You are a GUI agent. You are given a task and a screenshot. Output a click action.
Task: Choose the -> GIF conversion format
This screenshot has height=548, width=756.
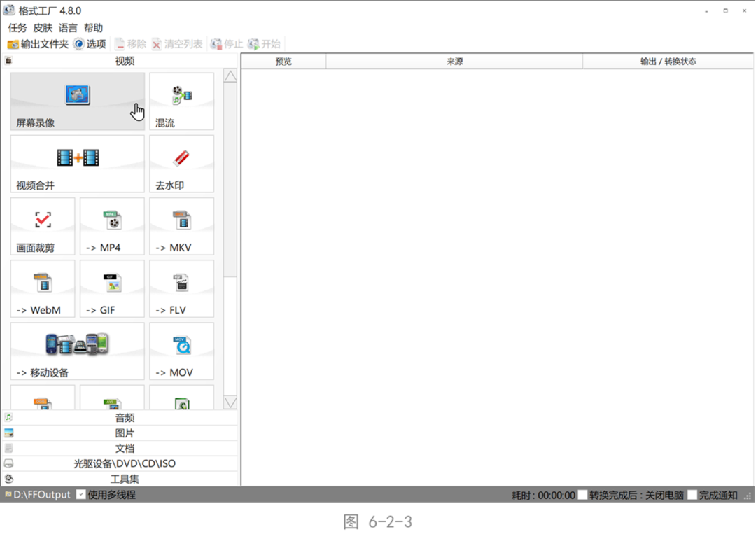[111, 288]
